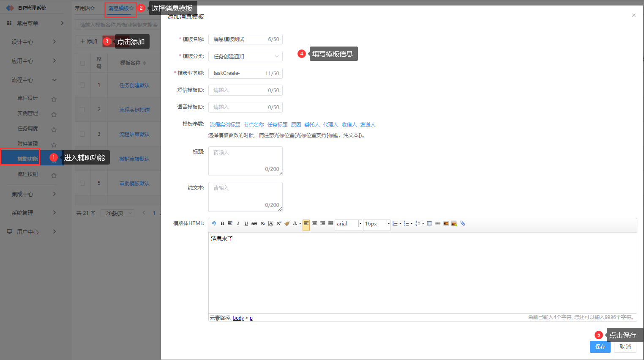The height and width of the screenshot is (360, 644).
Task: Check the checkbox for row 1
Action: coord(82,85)
